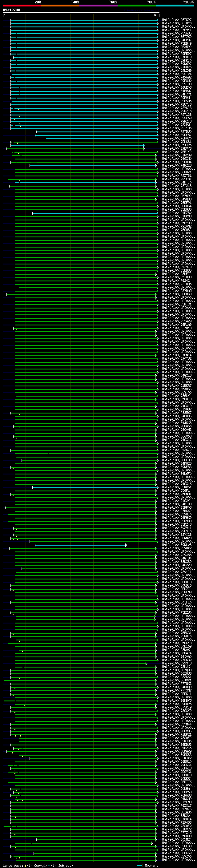Click label UniRef100_A9T138
Screen dimensions: 197x868
pos(177,115)
